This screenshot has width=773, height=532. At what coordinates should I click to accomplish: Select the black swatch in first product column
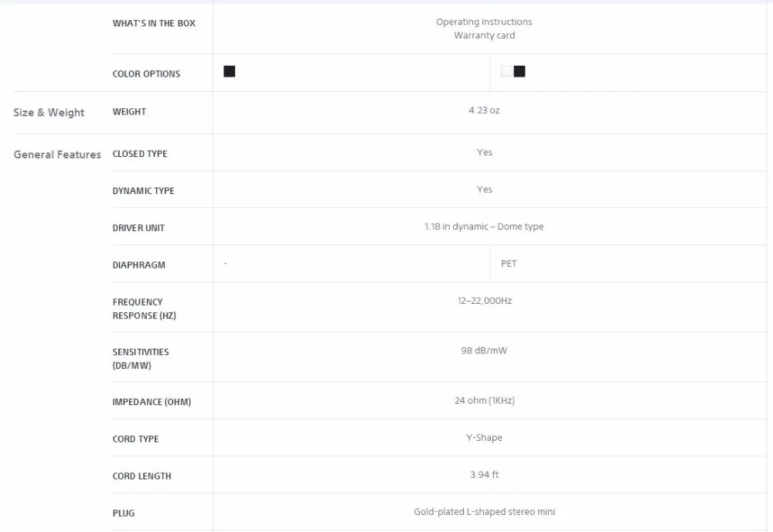click(230, 71)
